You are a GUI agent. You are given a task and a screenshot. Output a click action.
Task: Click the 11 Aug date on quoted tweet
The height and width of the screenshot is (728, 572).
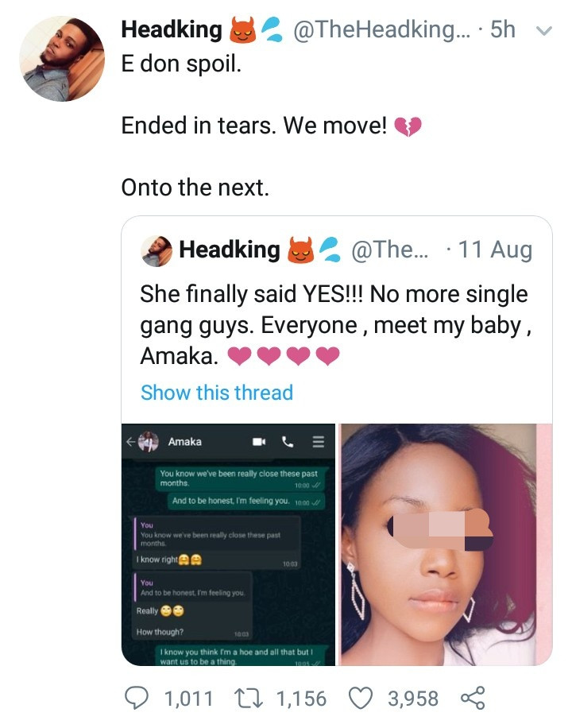click(x=495, y=250)
